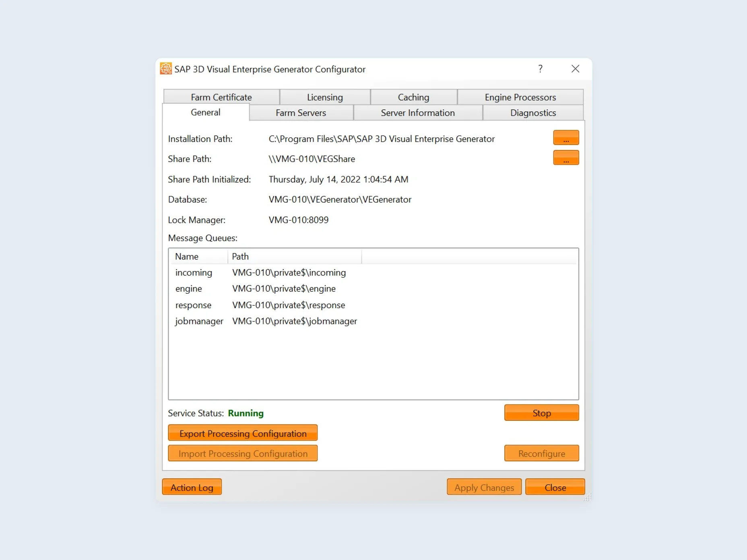The height and width of the screenshot is (560, 747).
Task: Select the Engine Processors tab
Action: pos(520,97)
